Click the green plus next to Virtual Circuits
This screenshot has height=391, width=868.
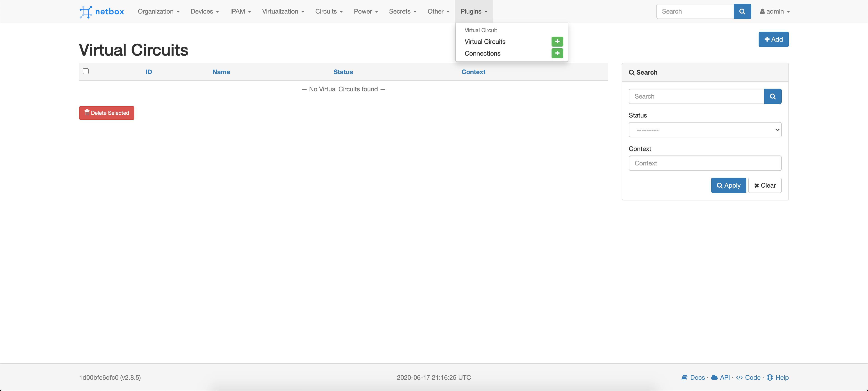click(x=557, y=41)
